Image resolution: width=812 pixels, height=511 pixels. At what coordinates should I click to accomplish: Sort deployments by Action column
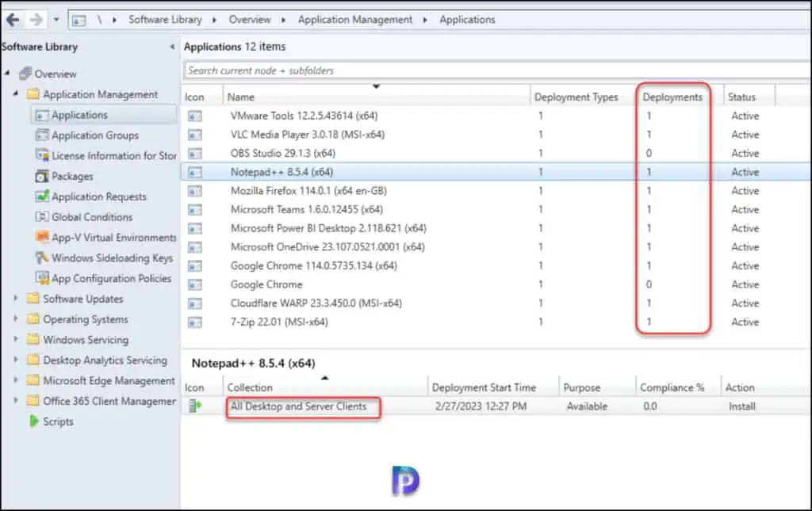click(x=740, y=387)
